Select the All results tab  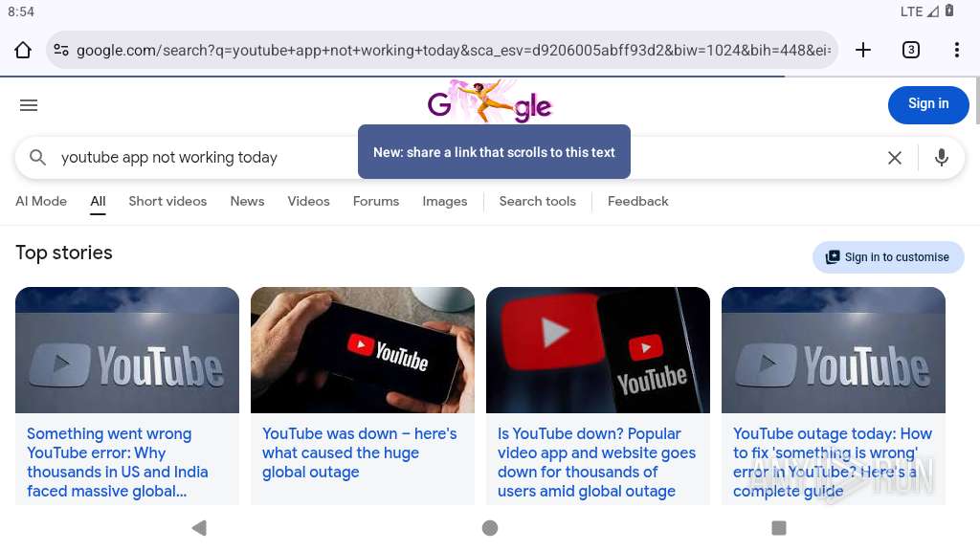(x=99, y=201)
